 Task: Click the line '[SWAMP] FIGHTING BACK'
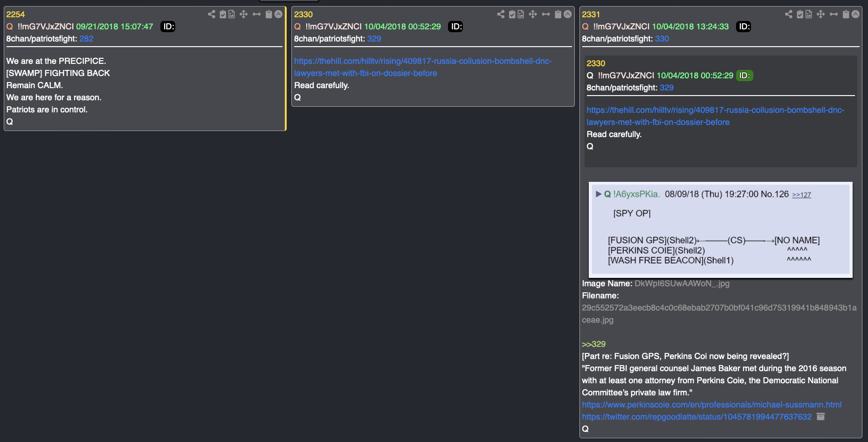tap(58, 73)
